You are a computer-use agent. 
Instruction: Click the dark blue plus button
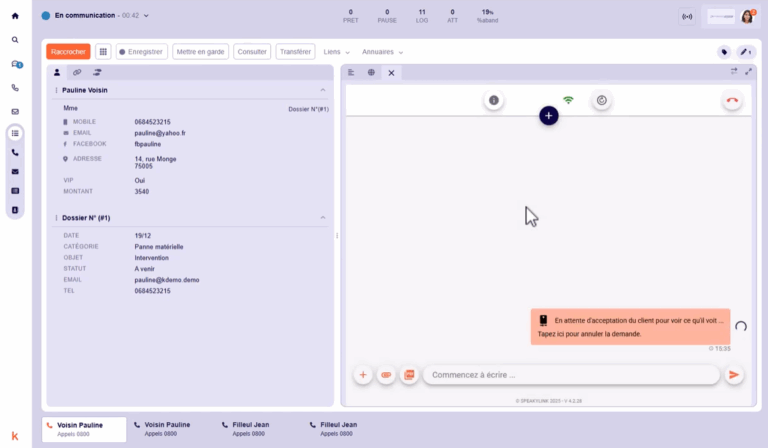[549, 116]
